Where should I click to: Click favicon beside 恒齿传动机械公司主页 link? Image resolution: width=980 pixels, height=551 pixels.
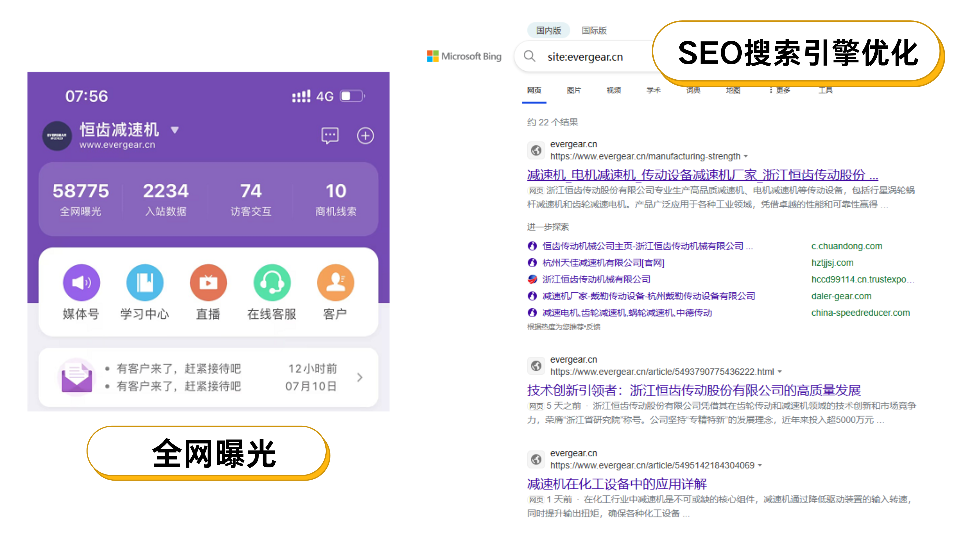click(x=532, y=246)
